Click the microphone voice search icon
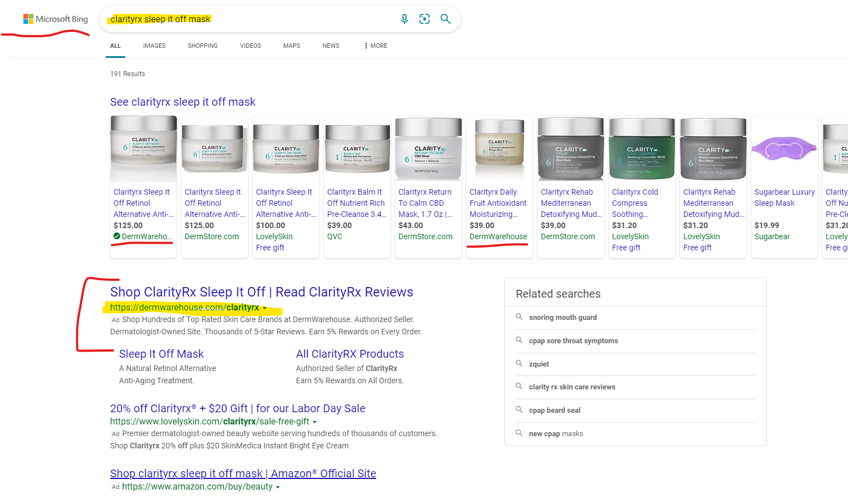Image resolution: width=848 pixels, height=504 pixels. pyautogui.click(x=405, y=19)
